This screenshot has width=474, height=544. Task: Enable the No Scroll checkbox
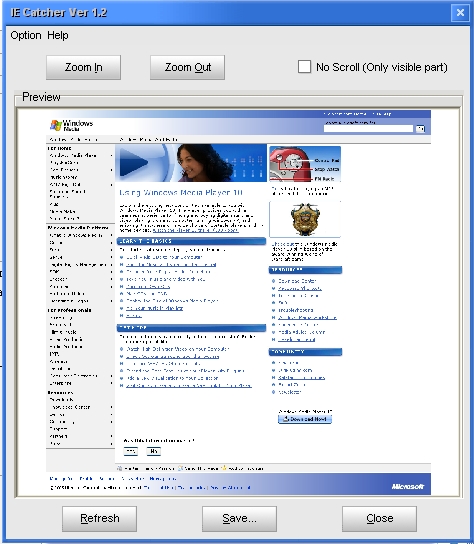pos(304,67)
